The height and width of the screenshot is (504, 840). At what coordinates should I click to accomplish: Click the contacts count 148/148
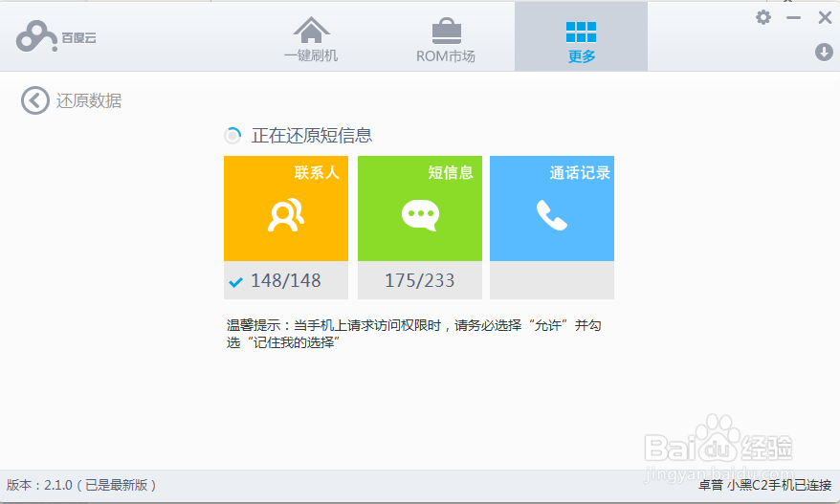(285, 280)
